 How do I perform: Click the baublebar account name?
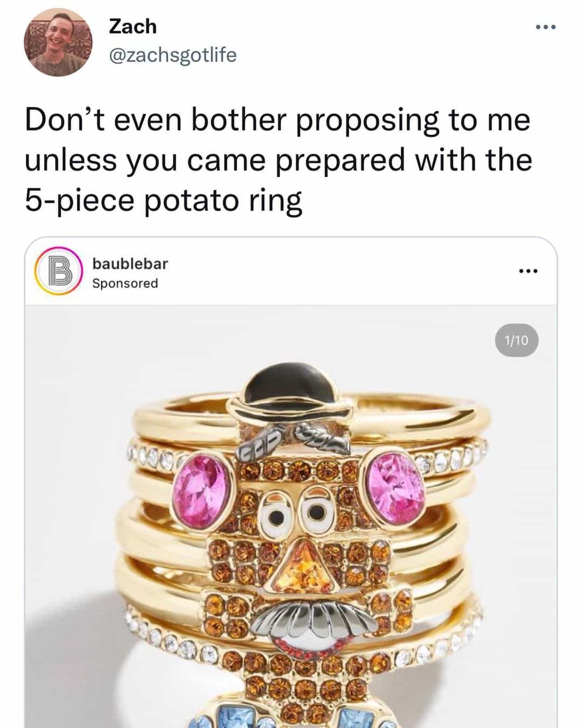pos(130,263)
